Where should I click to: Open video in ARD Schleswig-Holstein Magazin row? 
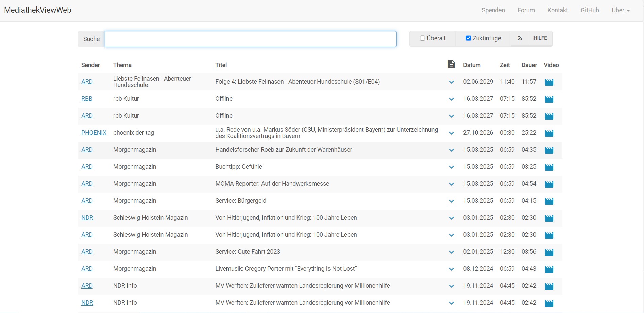coord(549,235)
